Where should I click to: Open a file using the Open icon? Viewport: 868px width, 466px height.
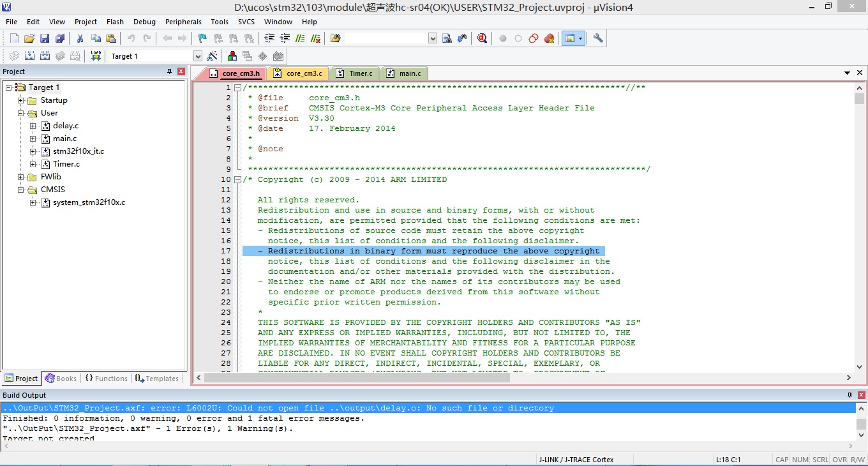click(29, 38)
